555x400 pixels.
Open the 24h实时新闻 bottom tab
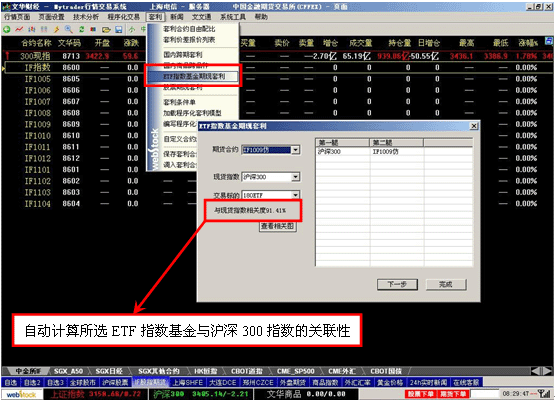pyautogui.click(x=428, y=382)
